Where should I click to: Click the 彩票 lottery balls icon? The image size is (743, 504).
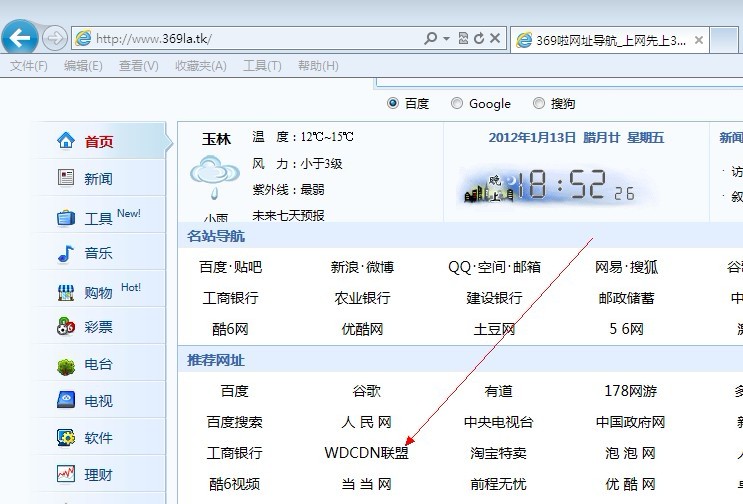click(66, 326)
